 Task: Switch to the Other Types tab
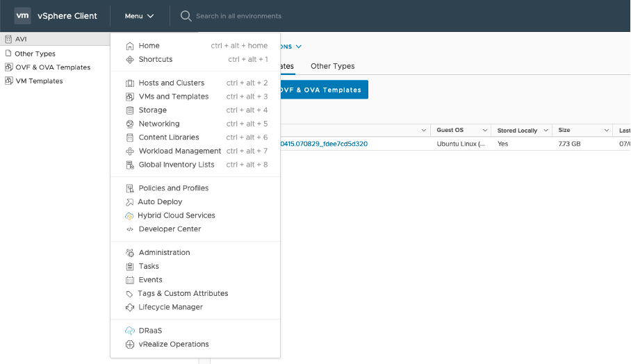click(x=332, y=66)
